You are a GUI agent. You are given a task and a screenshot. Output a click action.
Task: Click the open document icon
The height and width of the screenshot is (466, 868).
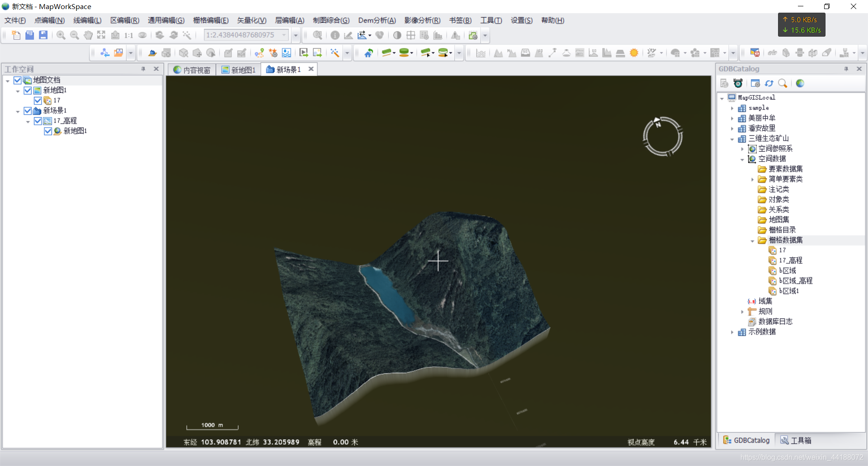point(30,35)
